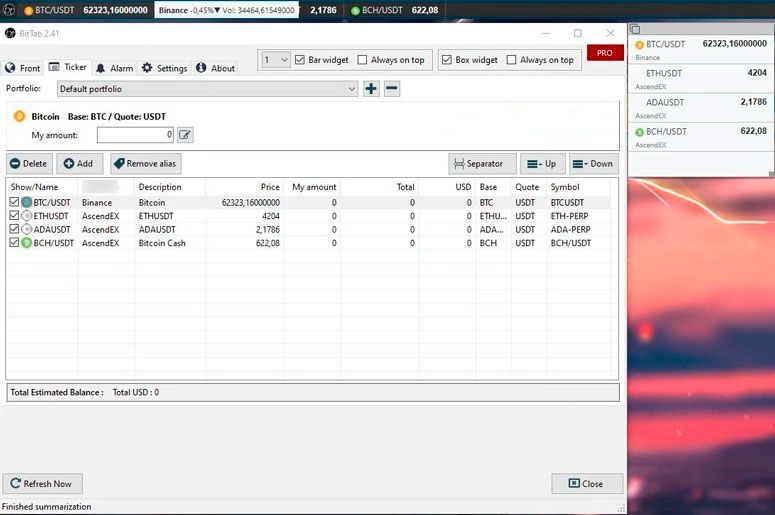Click the Add ticker button
Viewport: 775px width, 515px height.
[x=78, y=164]
